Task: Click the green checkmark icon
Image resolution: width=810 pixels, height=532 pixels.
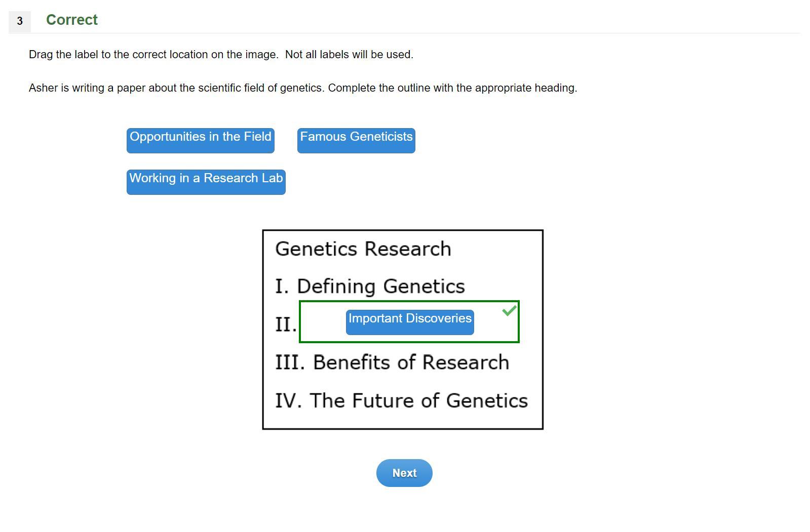Action: click(x=509, y=310)
